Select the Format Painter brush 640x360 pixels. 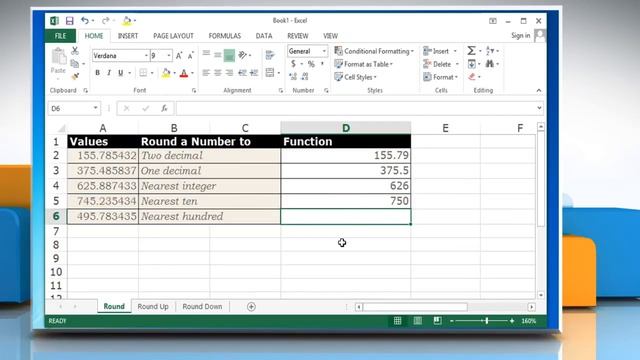point(75,76)
